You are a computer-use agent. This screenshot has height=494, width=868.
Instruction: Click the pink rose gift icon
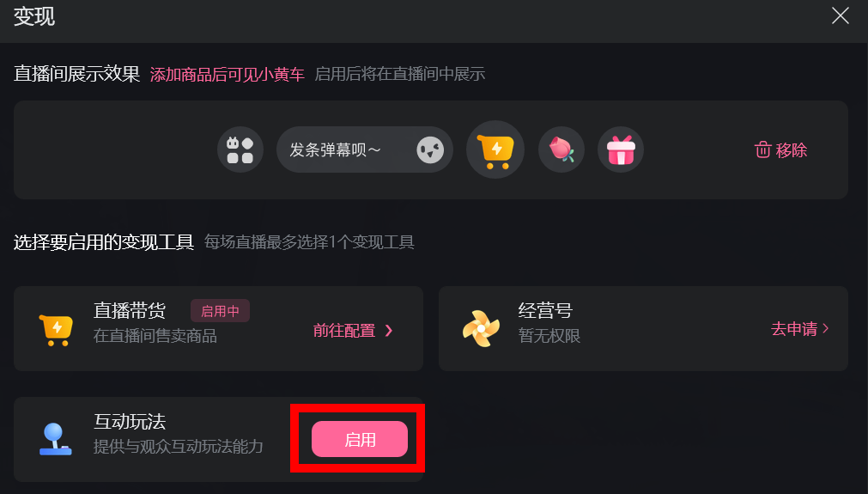pos(561,149)
